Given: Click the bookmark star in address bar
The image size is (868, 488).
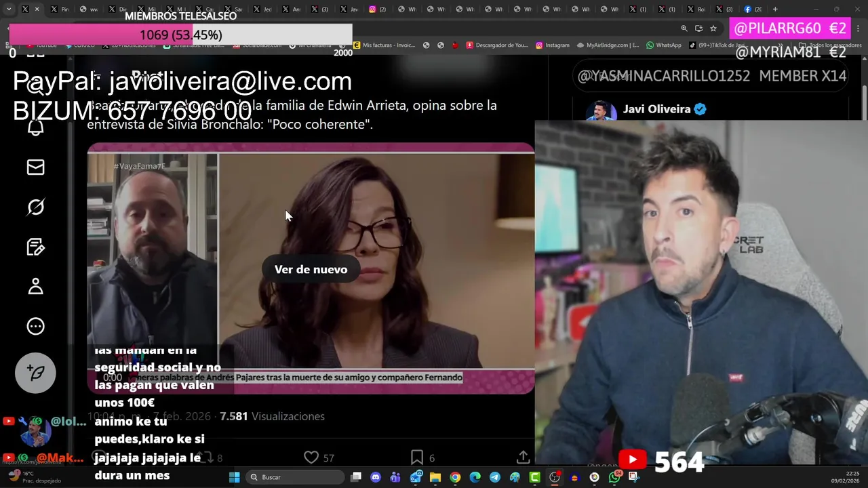Looking at the screenshot, I should click(x=713, y=28).
